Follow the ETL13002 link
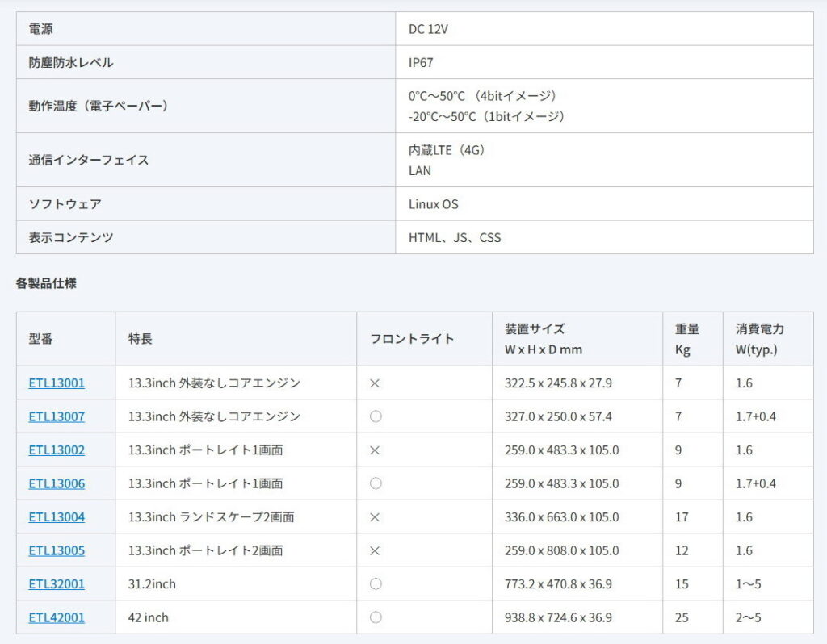This screenshot has height=644, width=827. (57, 450)
